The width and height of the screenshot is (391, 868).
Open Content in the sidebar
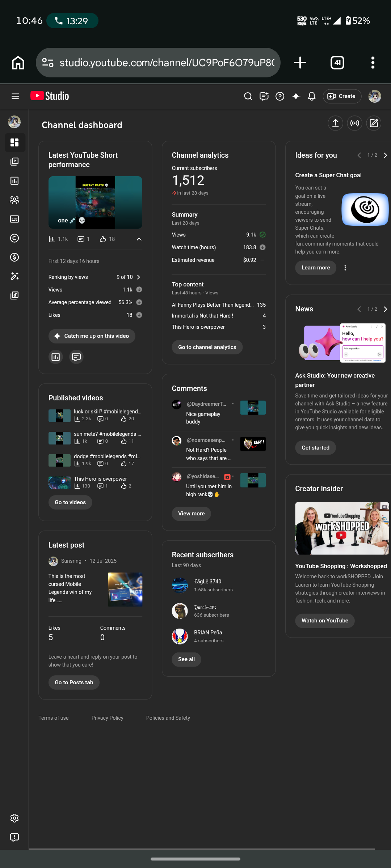pyautogui.click(x=14, y=162)
